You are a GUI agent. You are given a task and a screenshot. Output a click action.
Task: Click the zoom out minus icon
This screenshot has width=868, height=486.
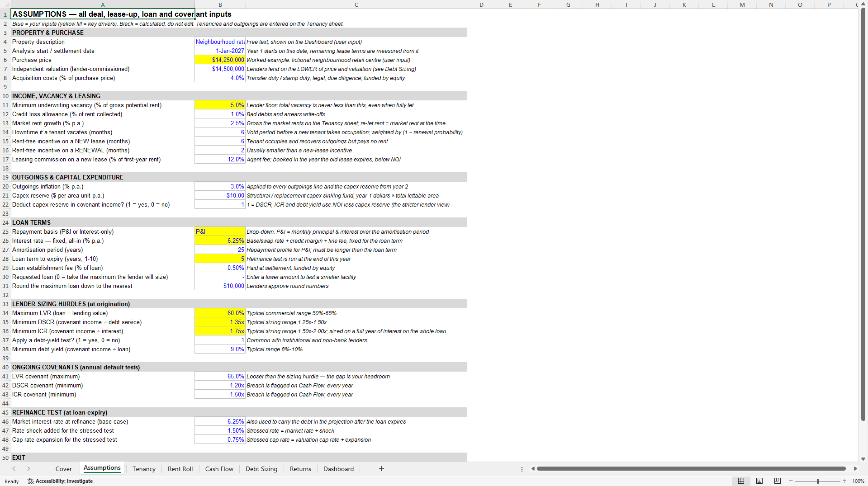791,481
